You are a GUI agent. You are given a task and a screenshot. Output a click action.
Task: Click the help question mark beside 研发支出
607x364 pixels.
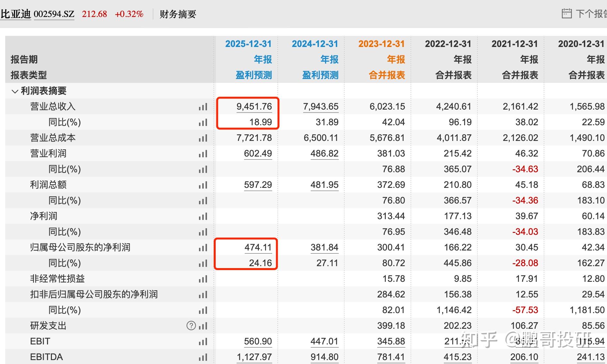click(191, 326)
